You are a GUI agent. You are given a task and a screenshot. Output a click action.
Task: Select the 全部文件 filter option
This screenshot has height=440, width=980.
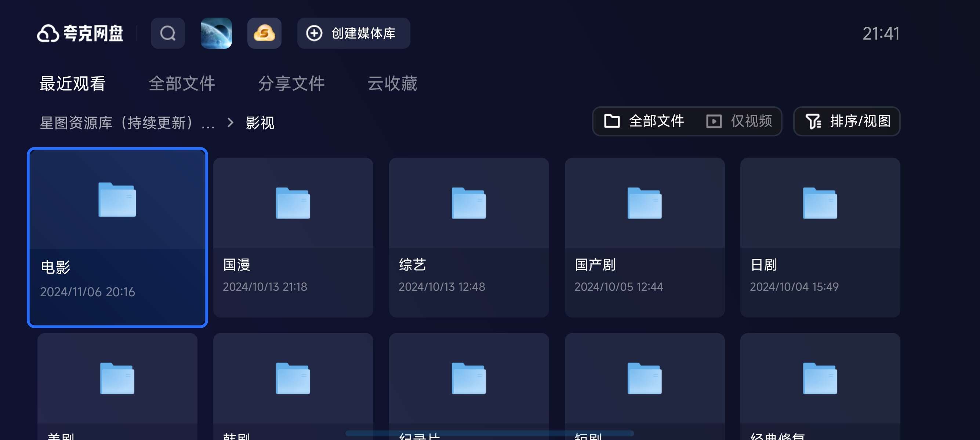click(x=644, y=121)
